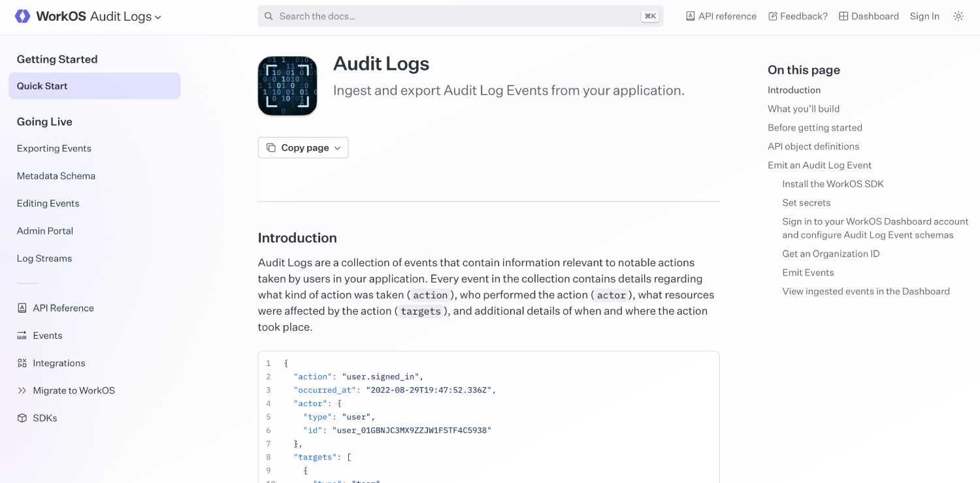Image resolution: width=980 pixels, height=483 pixels.
Task: Click the ⌘K shortcut badge
Action: point(650,16)
